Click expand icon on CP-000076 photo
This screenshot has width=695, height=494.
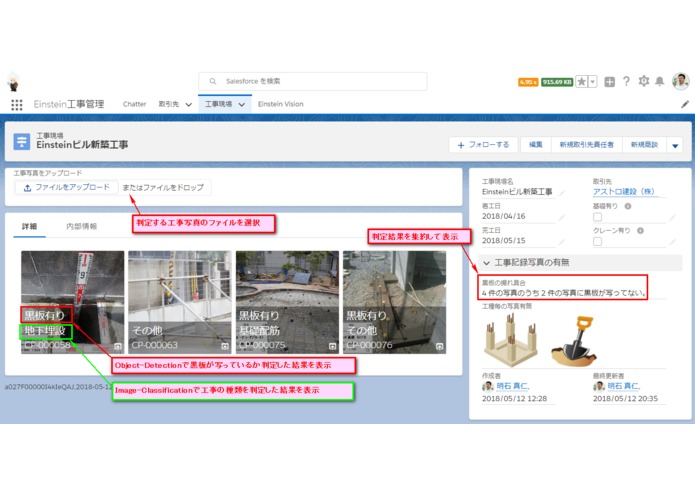click(439, 346)
